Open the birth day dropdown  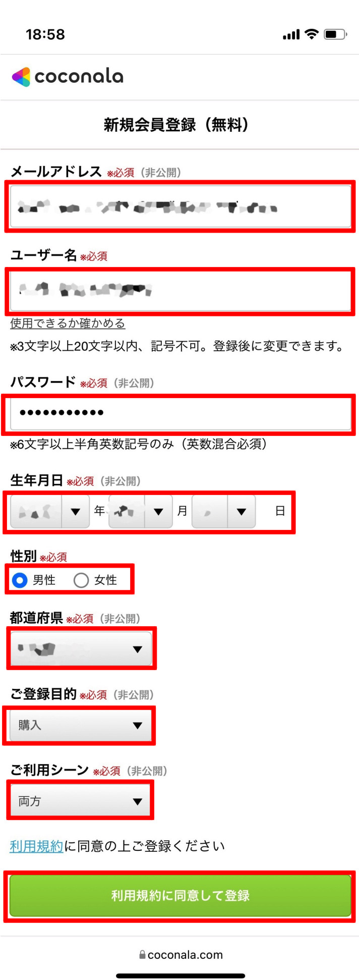click(x=224, y=512)
